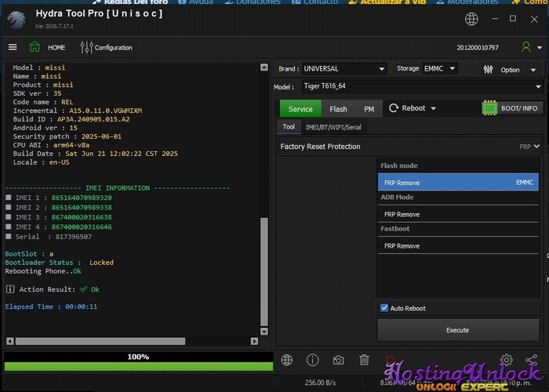Check the IMEI 3 checkbox
The image size is (549, 392).
coord(9,217)
